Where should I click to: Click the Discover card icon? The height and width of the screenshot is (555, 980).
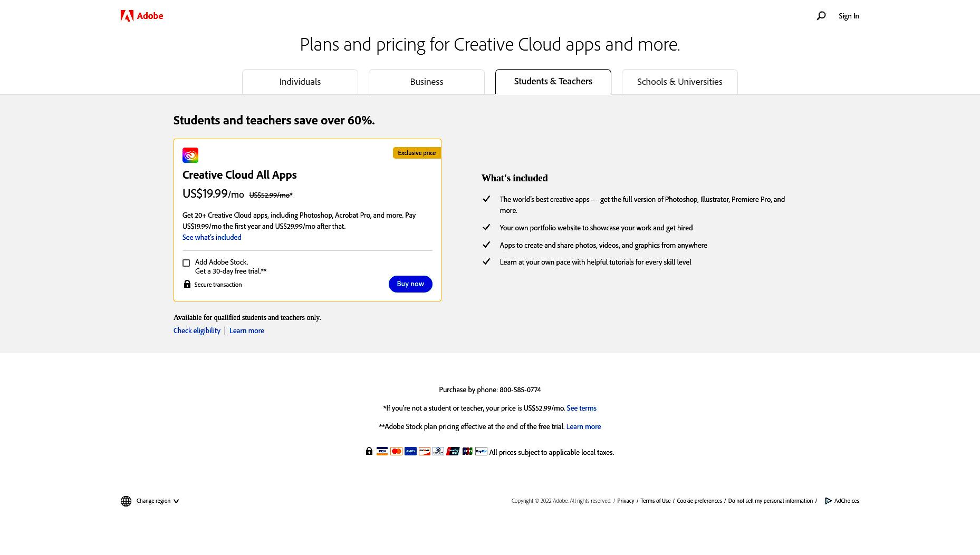[x=425, y=451]
